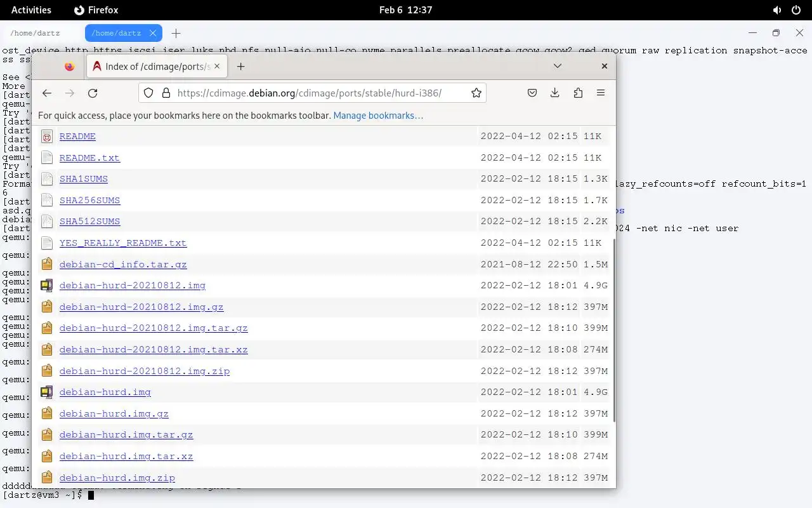812x508 pixels.
Task: Click the Firefox View pinned icon
Action: (x=70, y=66)
